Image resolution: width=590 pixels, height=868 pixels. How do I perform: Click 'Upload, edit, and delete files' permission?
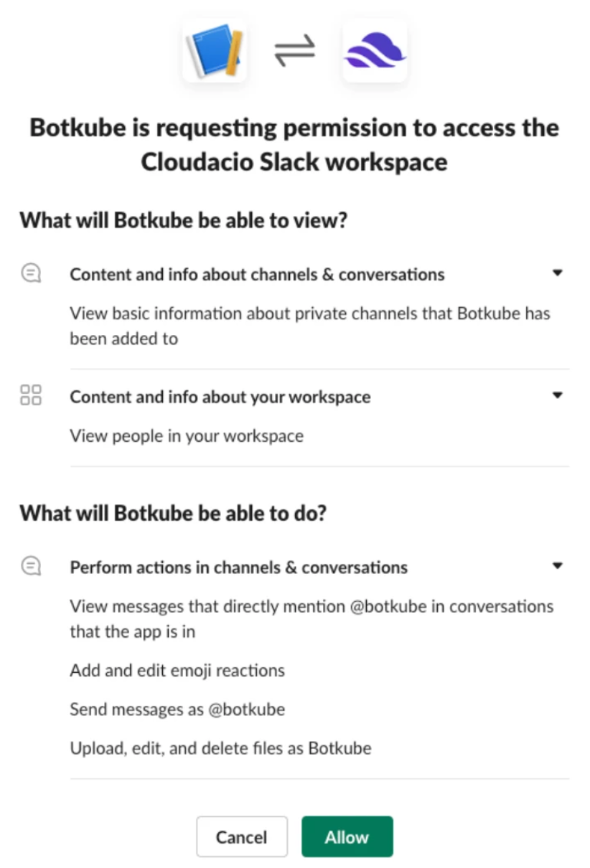(x=220, y=748)
